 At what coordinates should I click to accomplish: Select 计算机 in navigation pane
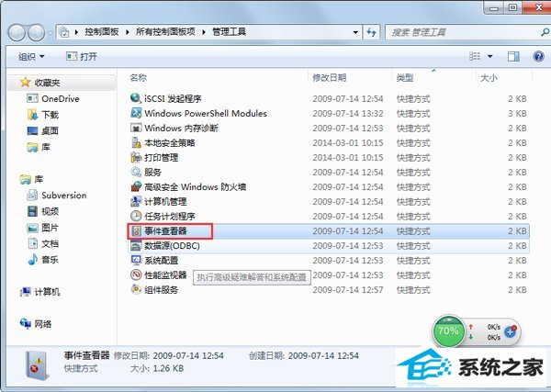(40, 292)
